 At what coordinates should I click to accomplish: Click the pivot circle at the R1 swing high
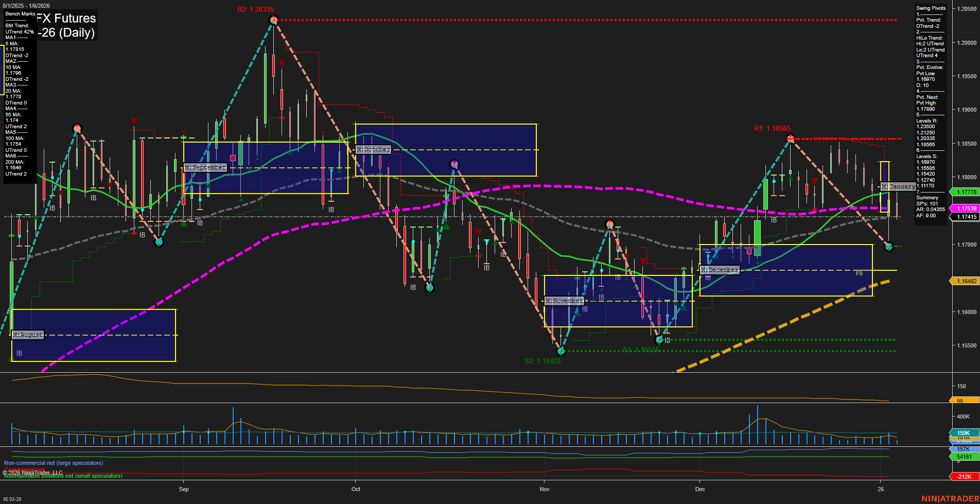790,137
